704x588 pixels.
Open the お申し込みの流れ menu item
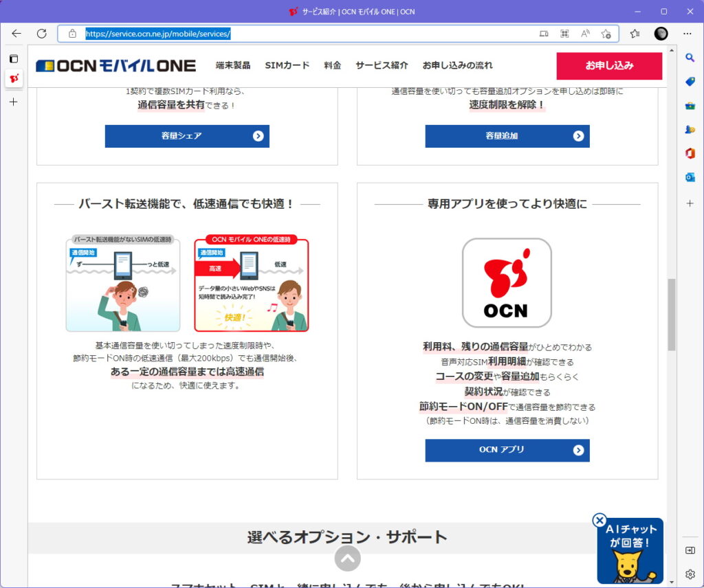tap(457, 65)
